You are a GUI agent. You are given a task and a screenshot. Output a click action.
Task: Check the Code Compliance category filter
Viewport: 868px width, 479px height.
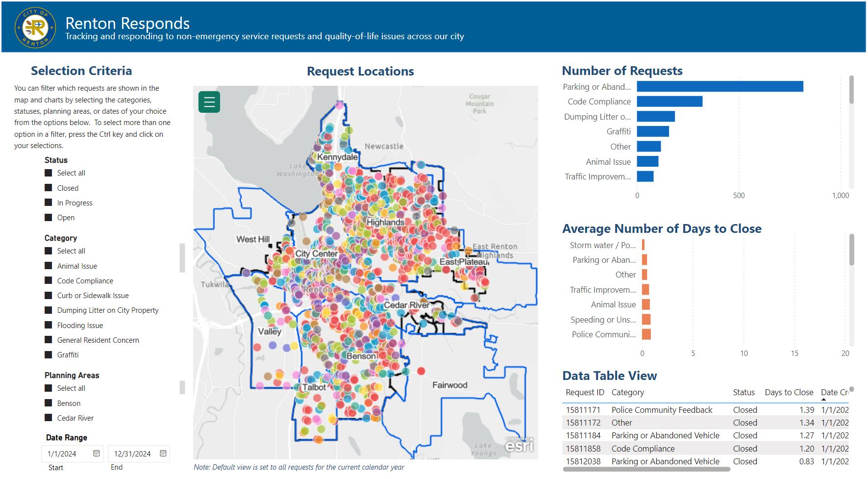click(48, 280)
